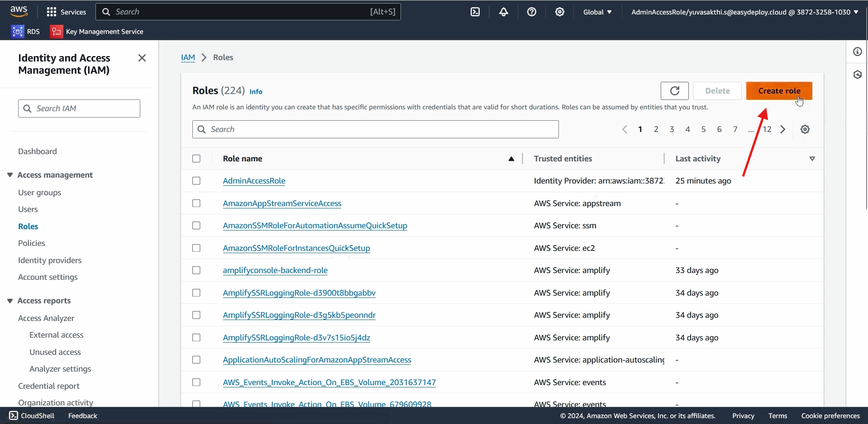The image size is (868, 424).
Task: Open the Feedback link in footer
Action: tap(83, 415)
